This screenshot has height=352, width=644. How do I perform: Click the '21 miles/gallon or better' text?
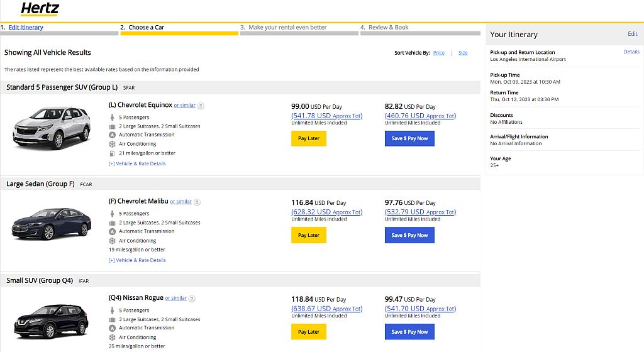coord(147,153)
